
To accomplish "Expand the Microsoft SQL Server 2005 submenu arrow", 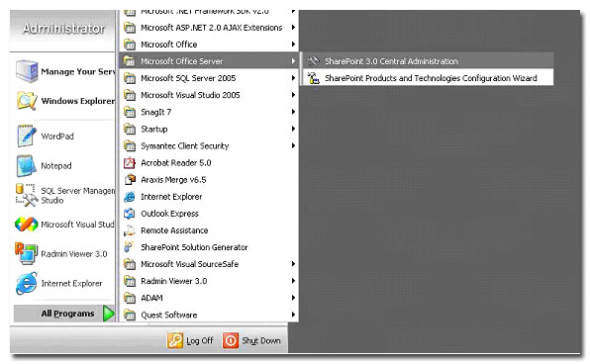I will [293, 78].
